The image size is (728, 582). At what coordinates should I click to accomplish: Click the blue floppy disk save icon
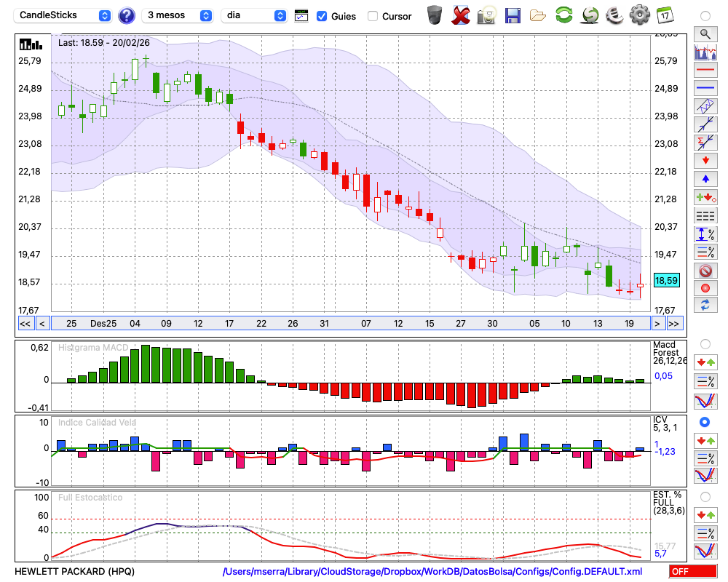pos(513,15)
